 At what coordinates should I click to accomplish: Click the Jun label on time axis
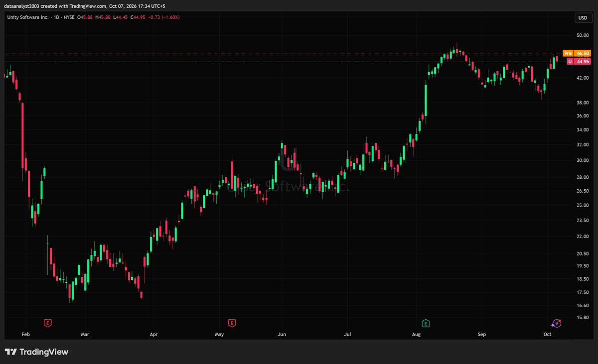pyautogui.click(x=282, y=334)
